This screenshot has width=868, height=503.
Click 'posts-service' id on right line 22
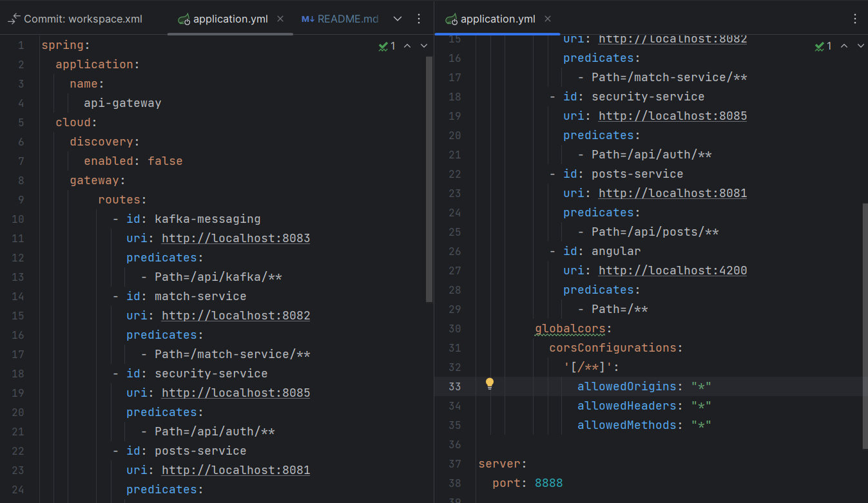637,174
